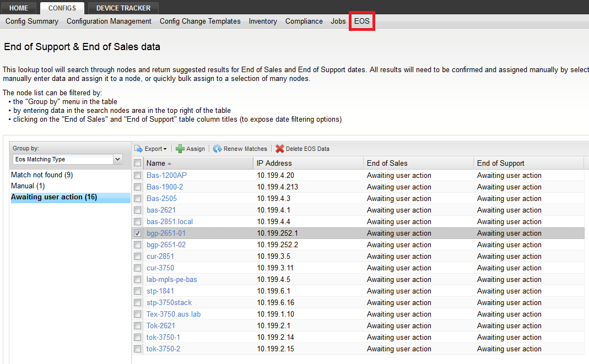
Task: Check the cur-3750 row checkbox
Action: coord(138,268)
